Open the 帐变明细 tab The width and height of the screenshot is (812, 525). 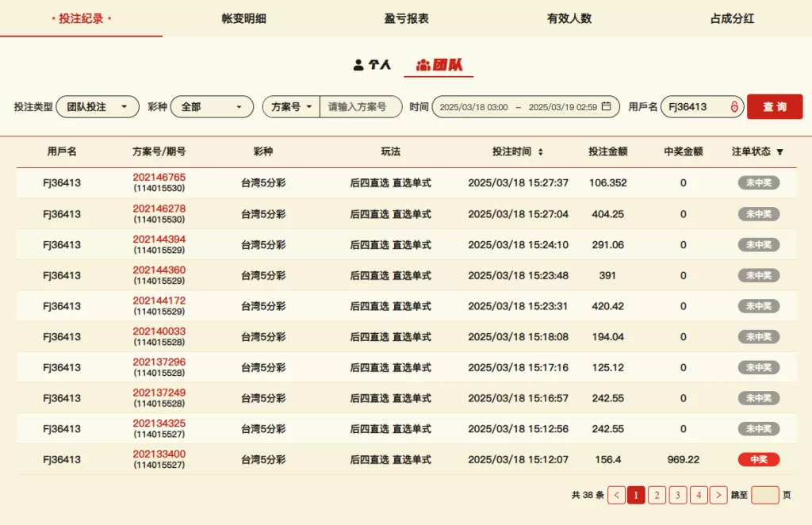[x=244, y=18]
